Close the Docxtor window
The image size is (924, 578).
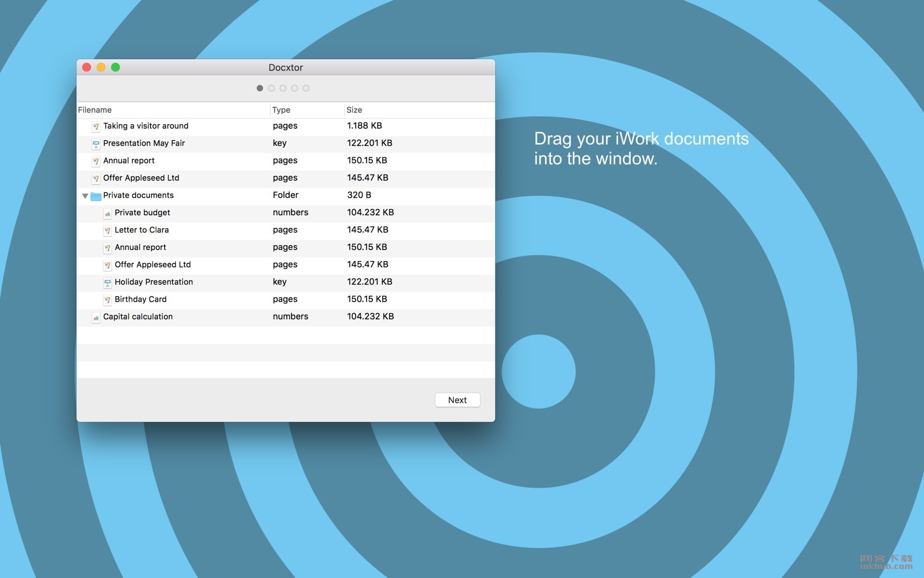click(87, 67)
